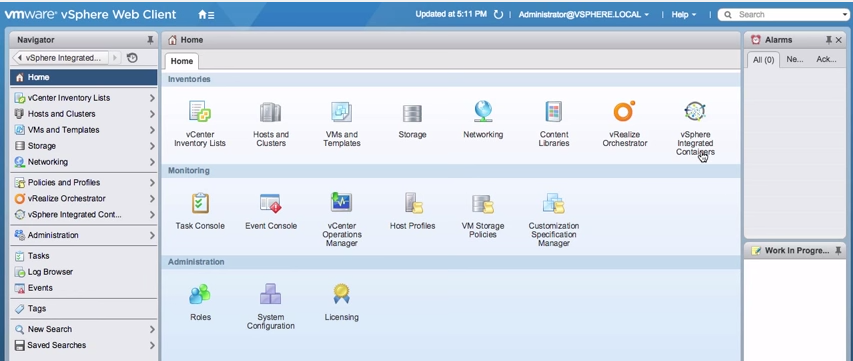The width and height of the screenshot is (853, 361).
Task: Click the Navigator history clock icon
Action: 132,58
